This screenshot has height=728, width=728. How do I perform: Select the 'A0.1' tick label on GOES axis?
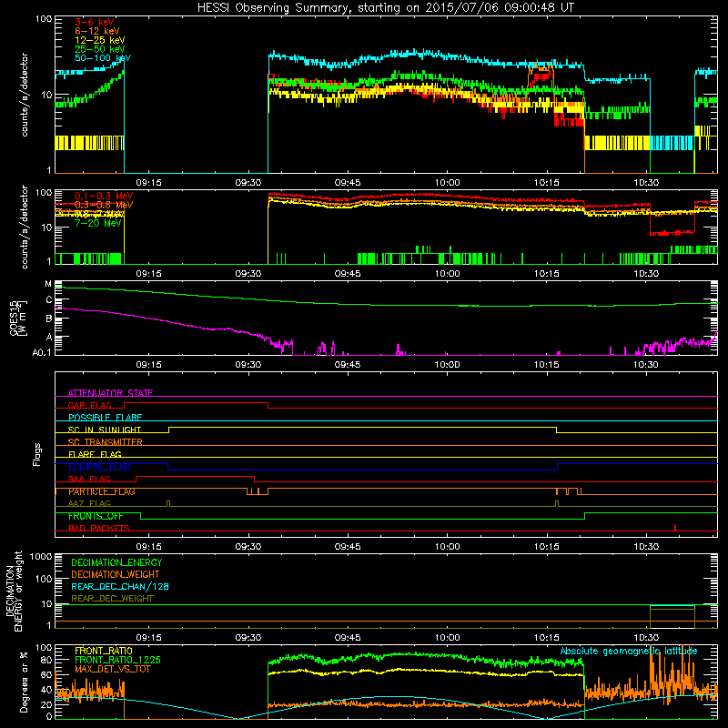coord(42,352)
